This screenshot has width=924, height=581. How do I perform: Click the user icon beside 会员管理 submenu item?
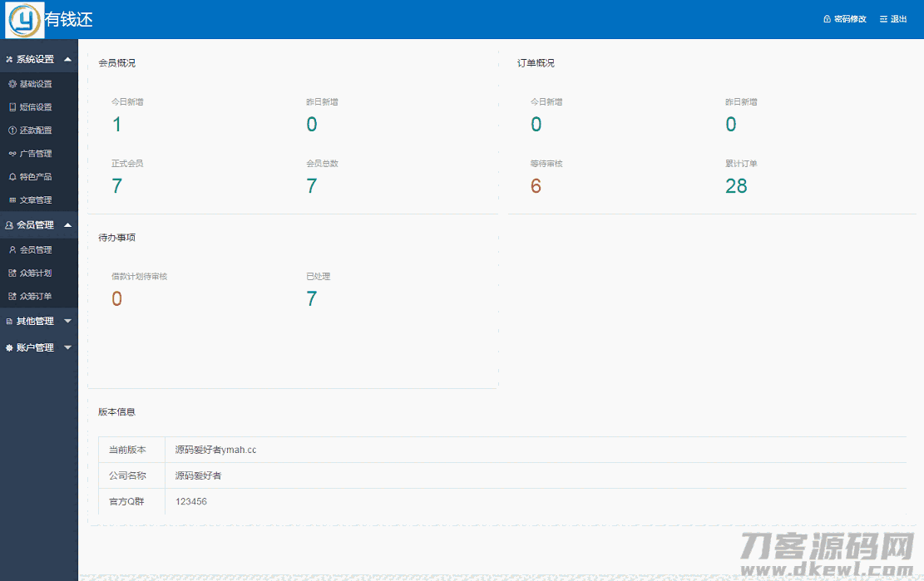point(12,250)
